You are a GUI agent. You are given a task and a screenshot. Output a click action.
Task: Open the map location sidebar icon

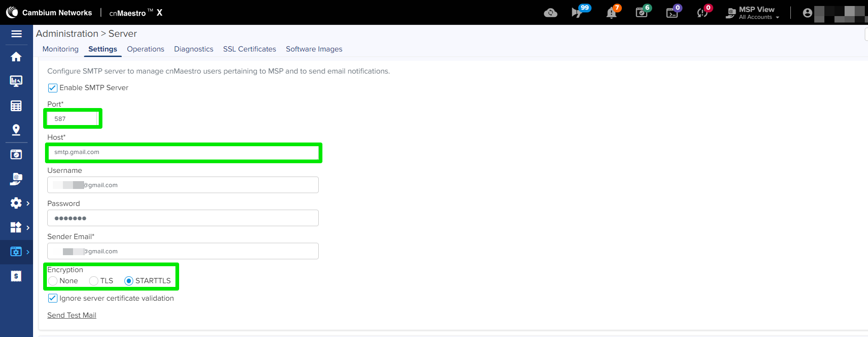click(x=16, y=130)
